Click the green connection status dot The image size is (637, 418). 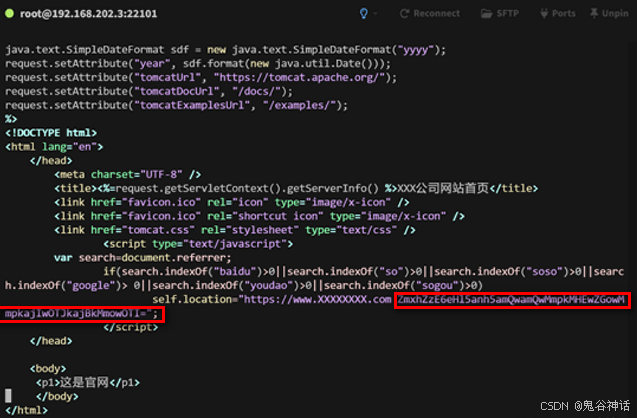pos(9,13)
